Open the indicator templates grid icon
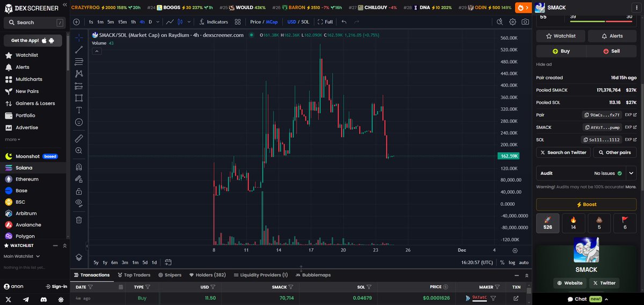The height and width of the screenshot is (305, 644). click(238, 22)
